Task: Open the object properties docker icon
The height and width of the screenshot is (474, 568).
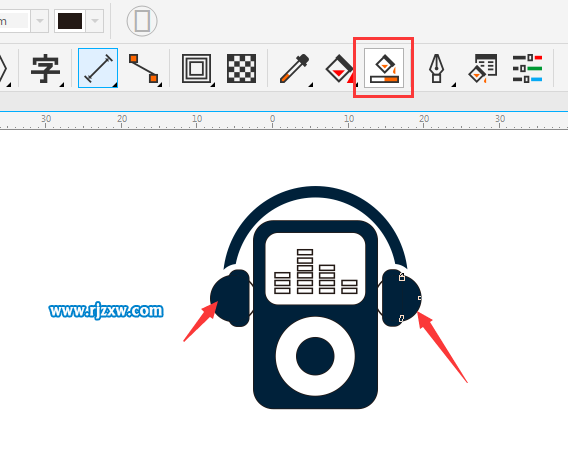Action: coord(483,68)
